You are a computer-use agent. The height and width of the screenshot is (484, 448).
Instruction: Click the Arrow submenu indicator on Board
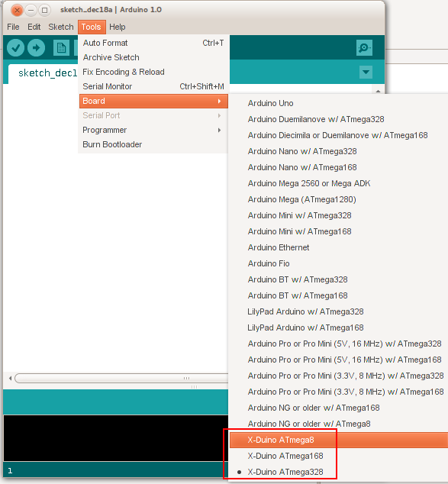(x=219, y=102)
